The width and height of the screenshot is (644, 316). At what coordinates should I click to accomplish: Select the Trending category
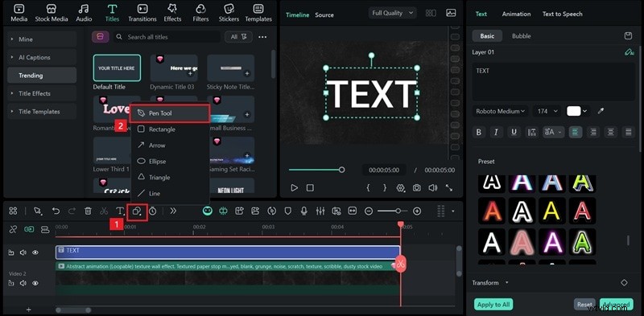(x=42, y=75)
